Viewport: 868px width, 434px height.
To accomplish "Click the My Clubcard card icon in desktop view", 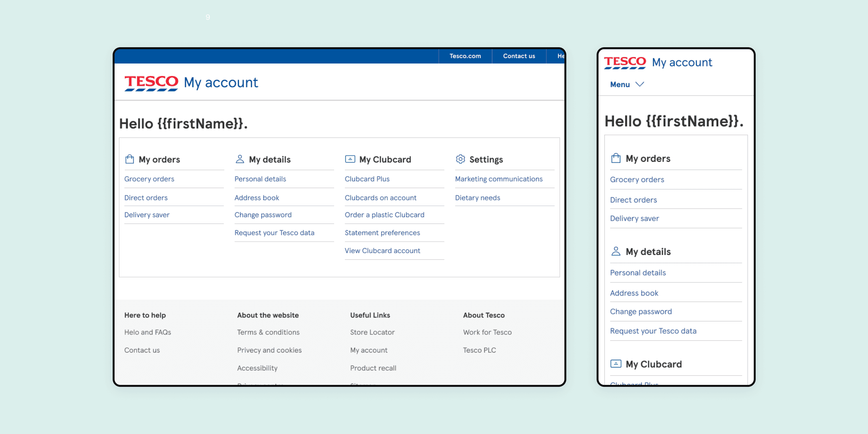I will 350,159.
